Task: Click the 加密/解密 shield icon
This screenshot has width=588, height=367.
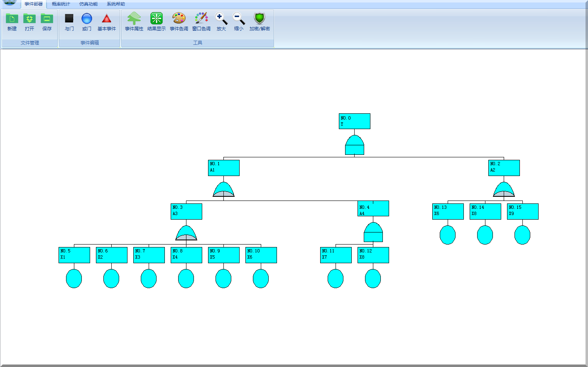Action: tap(260, 19)
